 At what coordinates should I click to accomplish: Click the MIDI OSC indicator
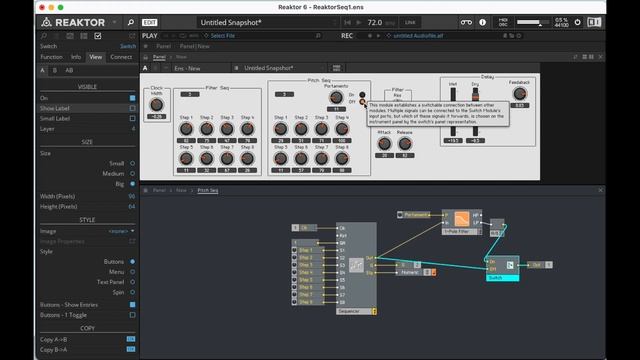click(x=503, y=22)
